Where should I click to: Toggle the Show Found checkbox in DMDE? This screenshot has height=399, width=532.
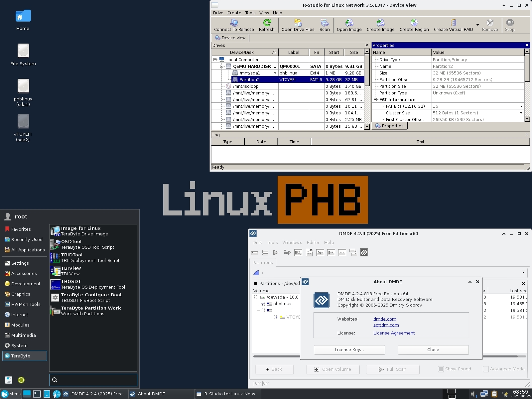(441, 369)
